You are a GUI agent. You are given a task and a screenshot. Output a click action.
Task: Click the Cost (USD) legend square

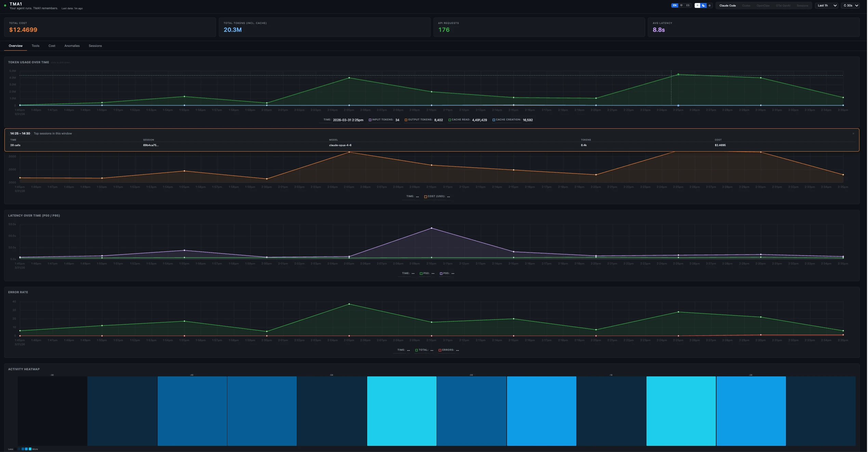click(425, 196)
